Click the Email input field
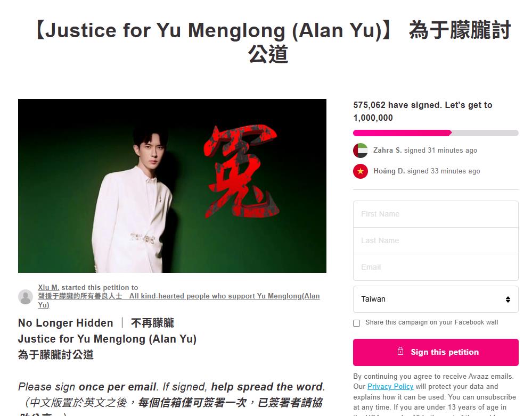The width and height of the screenshot is (532, 416). coord(436,267)
